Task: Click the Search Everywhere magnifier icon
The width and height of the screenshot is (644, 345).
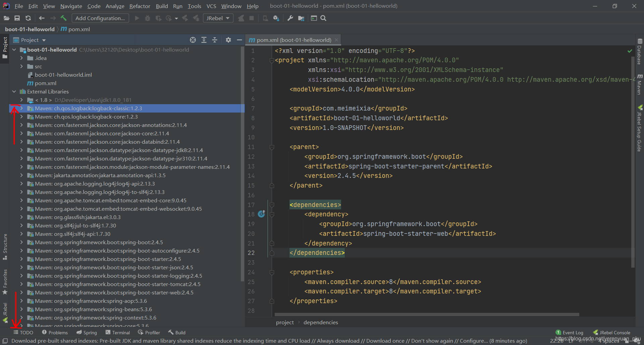Action: tap(323, 18)
